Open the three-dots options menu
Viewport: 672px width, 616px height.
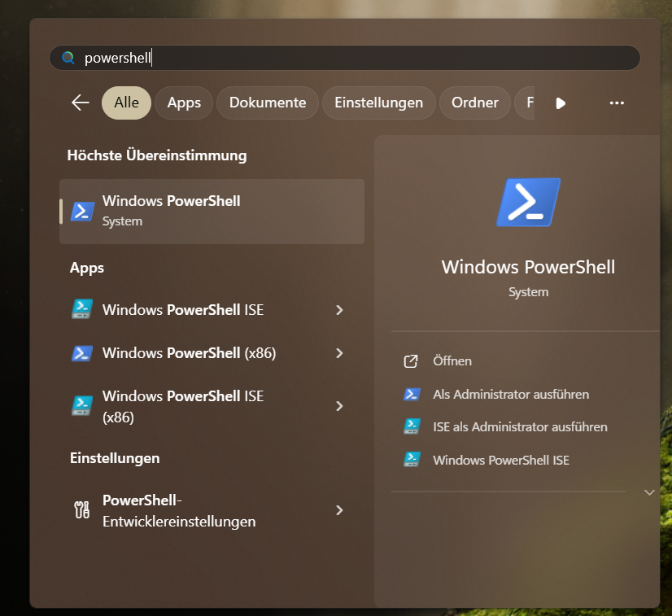click(x=617, y=103)
